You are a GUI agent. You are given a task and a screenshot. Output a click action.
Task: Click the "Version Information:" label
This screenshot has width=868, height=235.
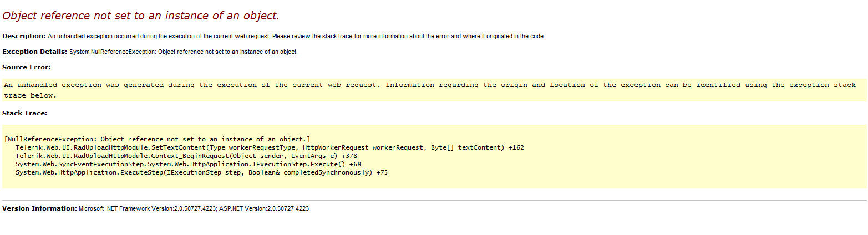pyautogui.click(x=39, y=208)
